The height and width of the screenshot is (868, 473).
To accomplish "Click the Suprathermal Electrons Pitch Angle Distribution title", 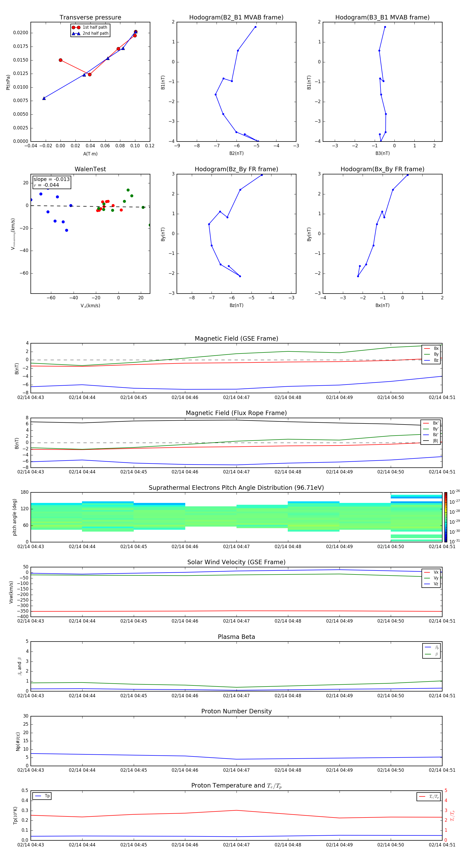I will click(236, 488).
